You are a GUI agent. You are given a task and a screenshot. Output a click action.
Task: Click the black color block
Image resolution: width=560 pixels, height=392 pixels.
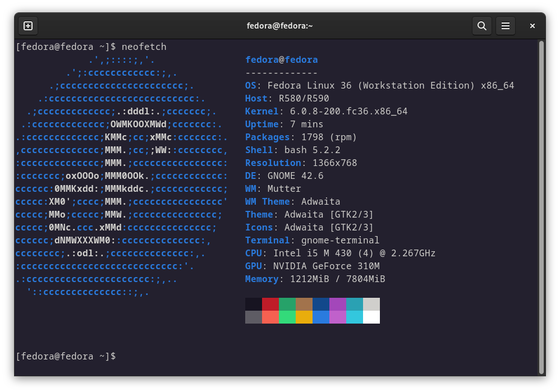tap(254, 304)
